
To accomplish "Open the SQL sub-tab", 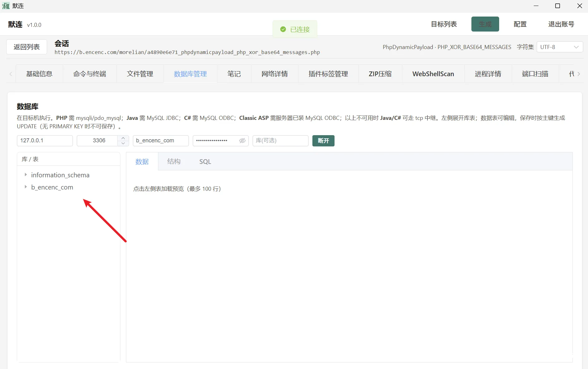I will pyautogui.click(x=205, y=161).
